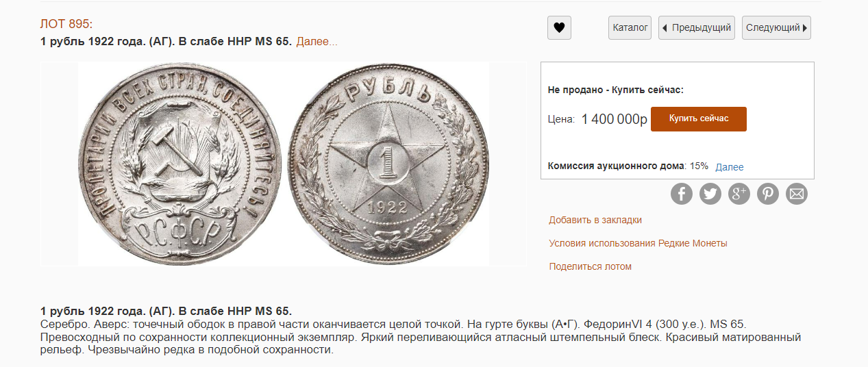Share lot on Pinterest
The width and height of the screenshot is (868, 367).
pos(767,194)
